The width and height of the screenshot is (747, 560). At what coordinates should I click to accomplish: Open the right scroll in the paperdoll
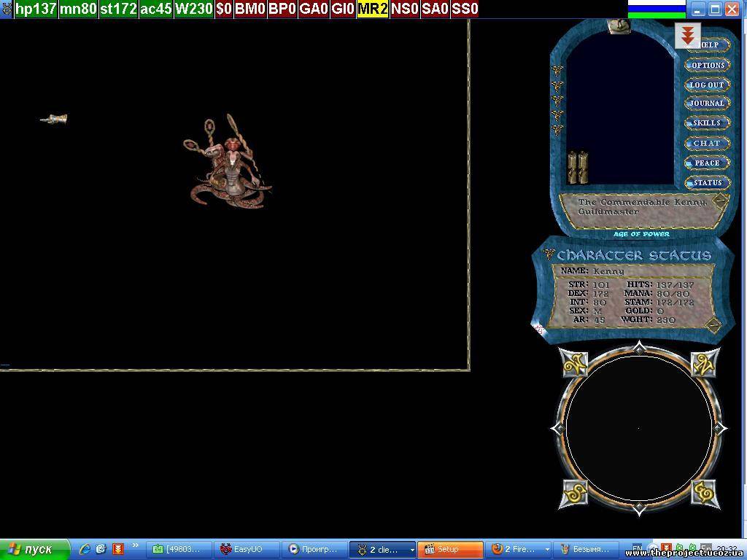click(583, 167)
